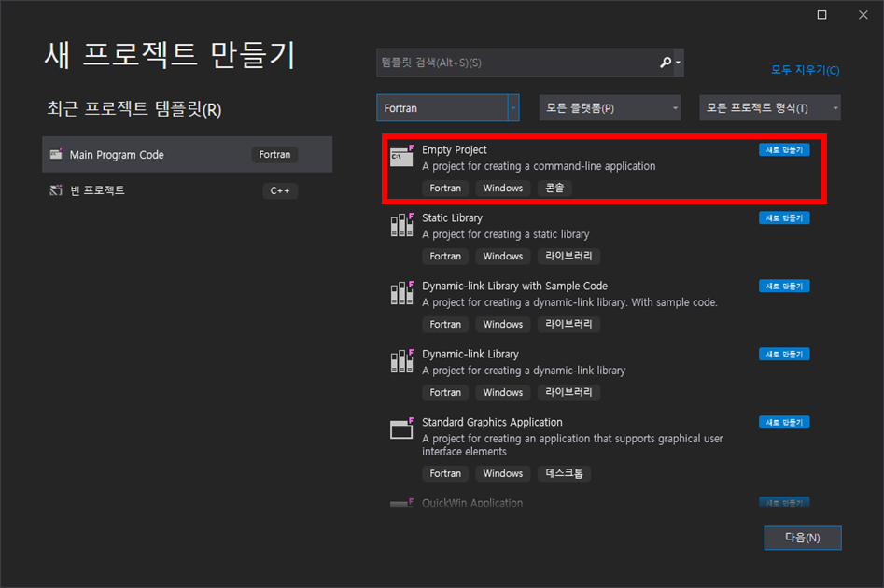The width and height of the screenshot is (884, 588).
Task: Click the Windows tag on Static Library
Action: tap(503, 256)
